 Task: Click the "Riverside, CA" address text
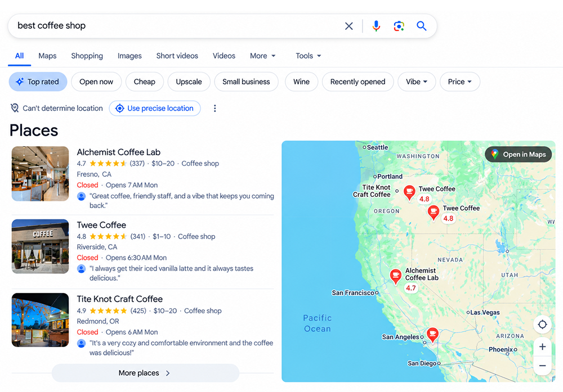pyautogui.click(x=97, y=247)
